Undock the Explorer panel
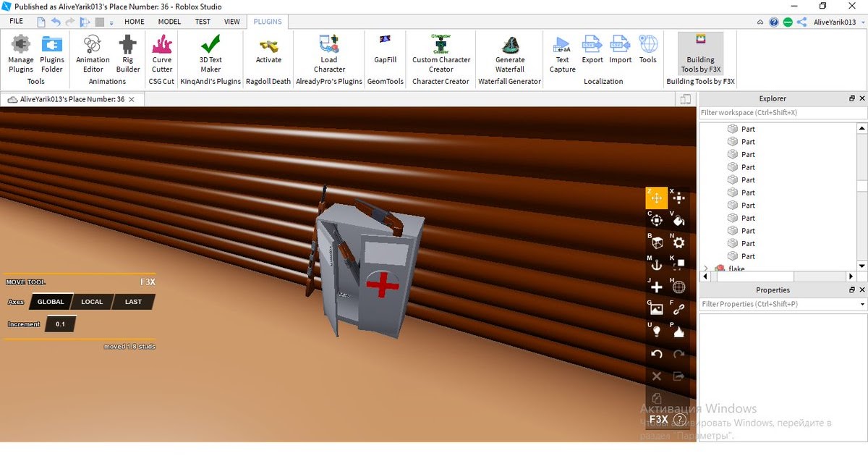This screenshot has height=456, width=868. click(851, 98)
